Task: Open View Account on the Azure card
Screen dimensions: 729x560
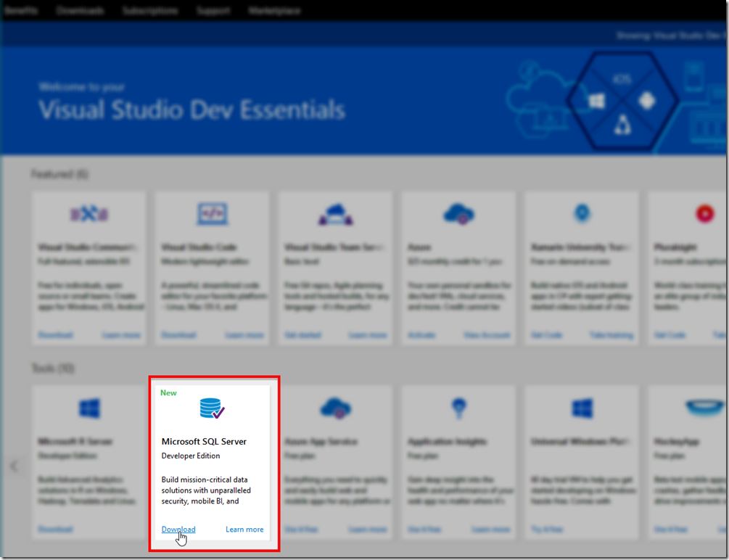Action: (x=487, y=335)
